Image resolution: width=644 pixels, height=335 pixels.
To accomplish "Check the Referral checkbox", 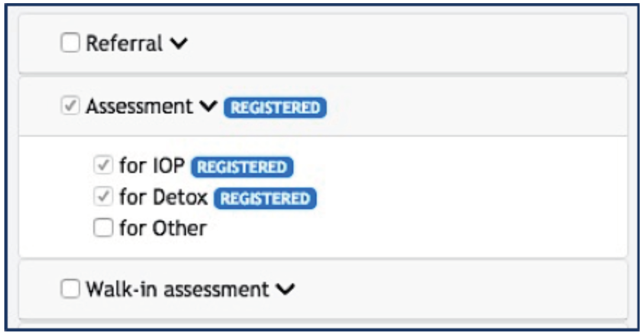I will (70, 42).
